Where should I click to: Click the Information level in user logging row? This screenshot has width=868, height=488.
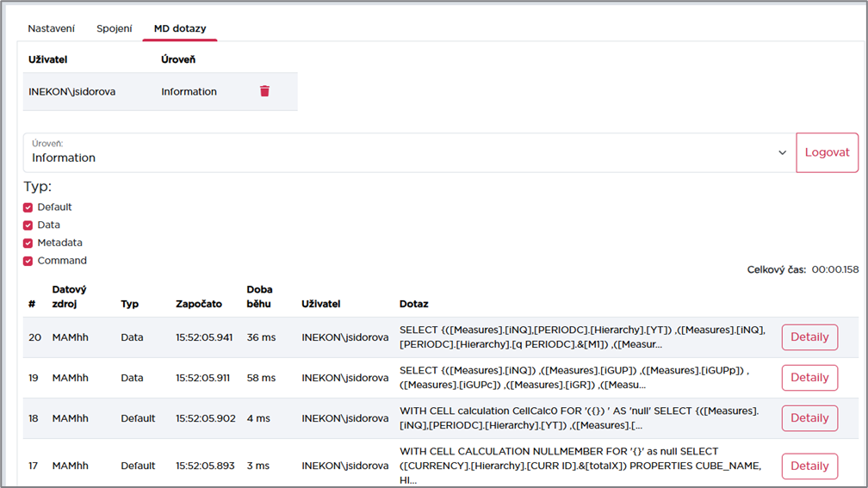pos(189,91)
